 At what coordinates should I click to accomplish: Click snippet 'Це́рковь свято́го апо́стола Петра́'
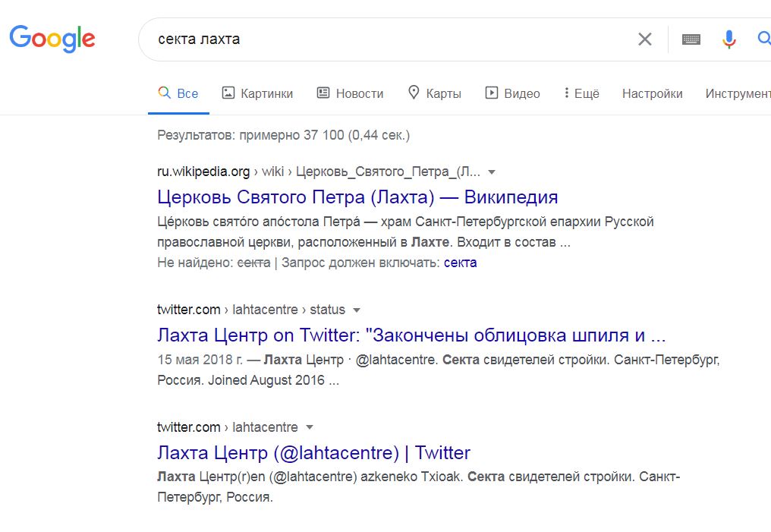[259, 222]
